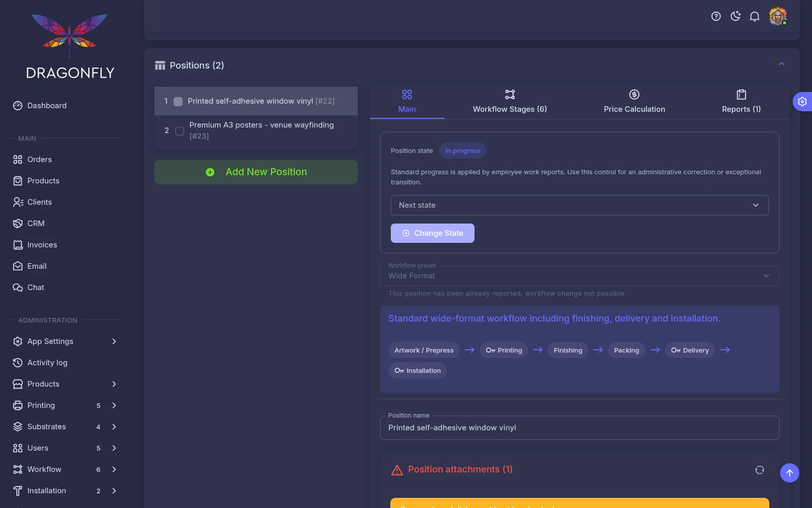The width and height of the screenshot is (812, 508).
Task: Click the scroll-to-top arrow button
Action: tap(790, 473)
